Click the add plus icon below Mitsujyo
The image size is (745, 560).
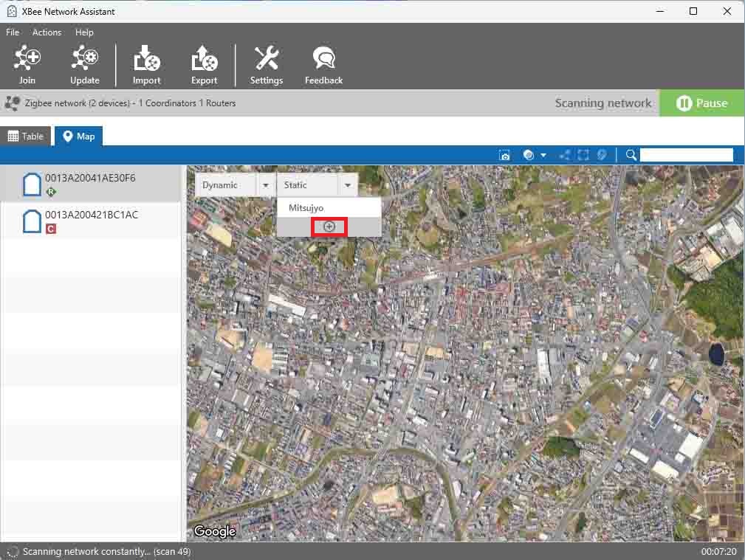[329, 227]
